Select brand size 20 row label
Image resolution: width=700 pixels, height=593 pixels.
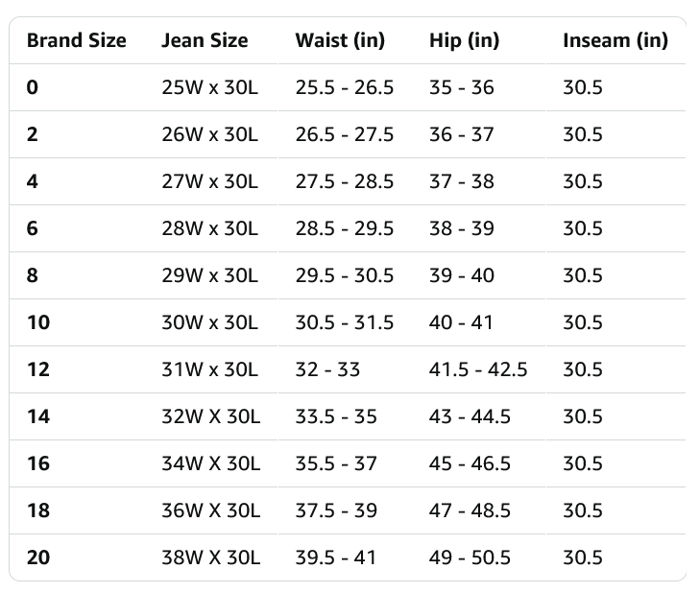click(37, 557)
